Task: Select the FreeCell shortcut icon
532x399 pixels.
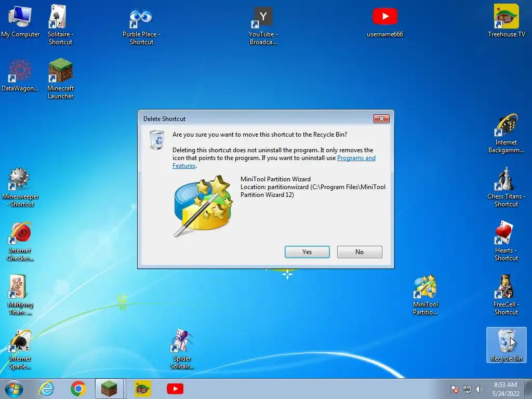Action: (506, 295)
